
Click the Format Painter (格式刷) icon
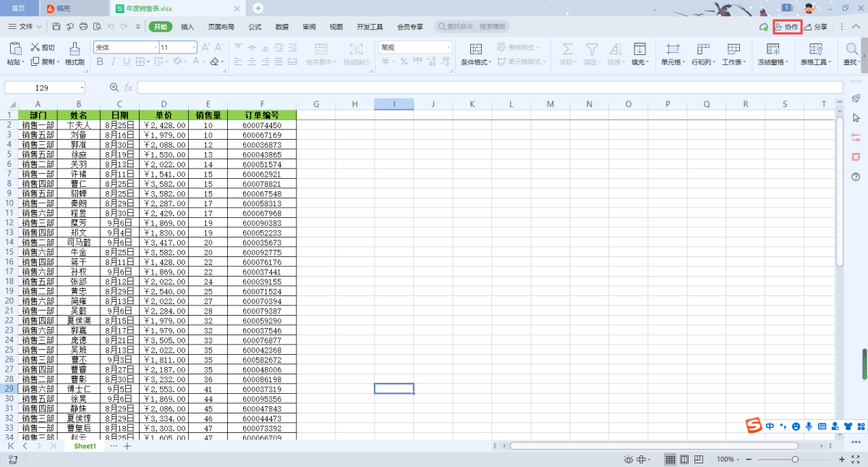tap(75, 49)
